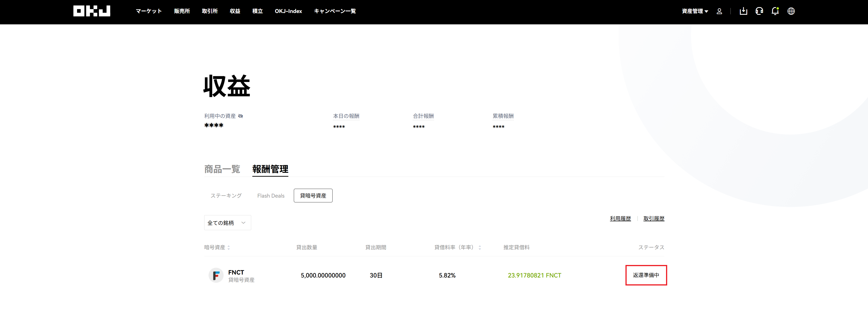Click the 5.82% rate value
The image size is (868, 331).
click(447, 275)
